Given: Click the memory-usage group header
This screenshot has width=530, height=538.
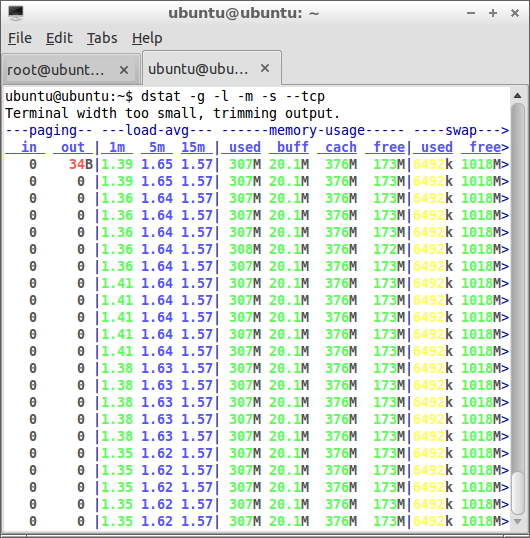Looking at the screenshot, I should [313, 130].
